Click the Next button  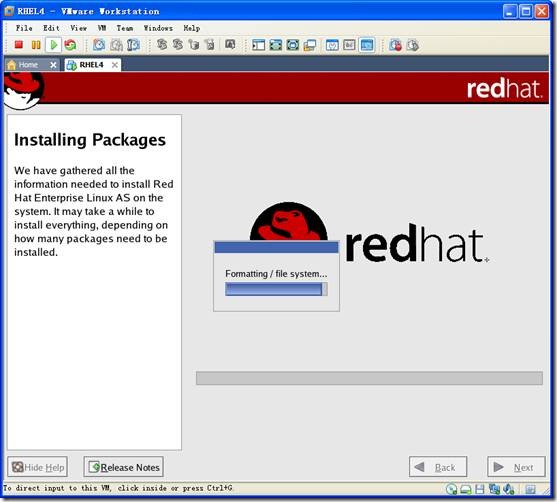(516, 467)
